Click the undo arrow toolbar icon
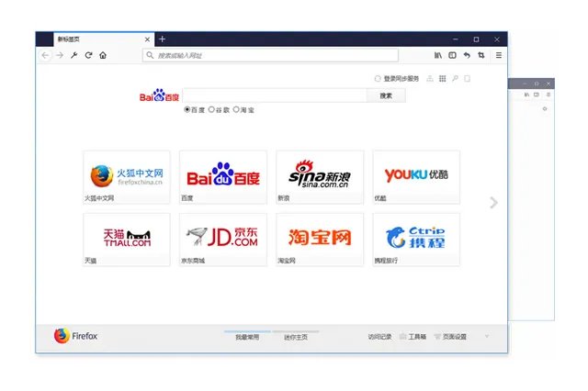 coord(467,55)
